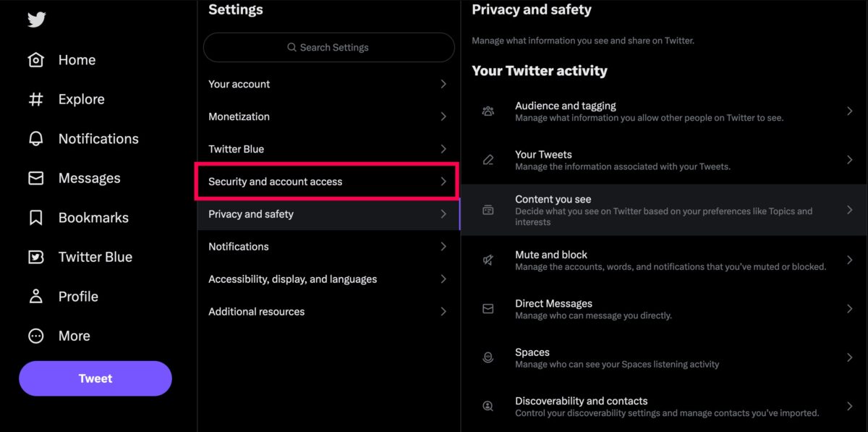
Task: Open More via circle ellipsis icon
Action: (x=36, y=336)
